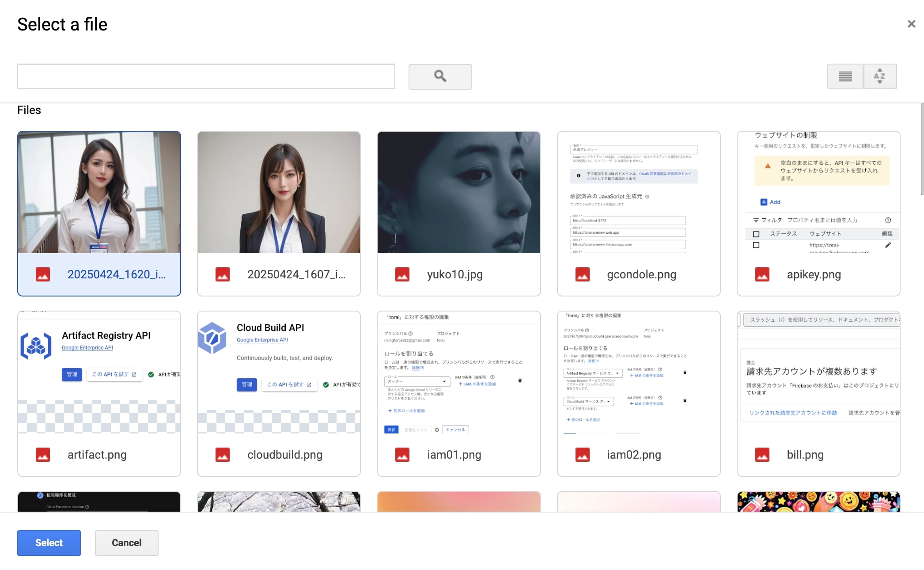Select the pale pink gradient thumbnail

(x=639, y=502)
